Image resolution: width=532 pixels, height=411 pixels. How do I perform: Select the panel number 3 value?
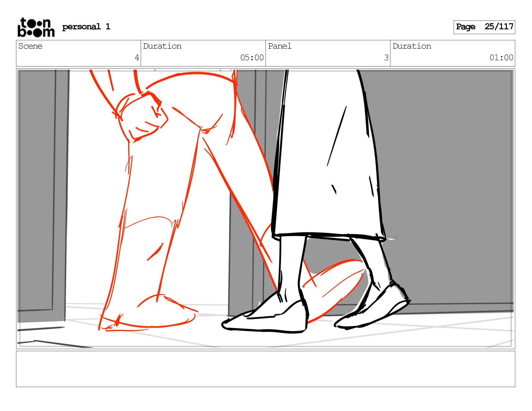point(386,58)
